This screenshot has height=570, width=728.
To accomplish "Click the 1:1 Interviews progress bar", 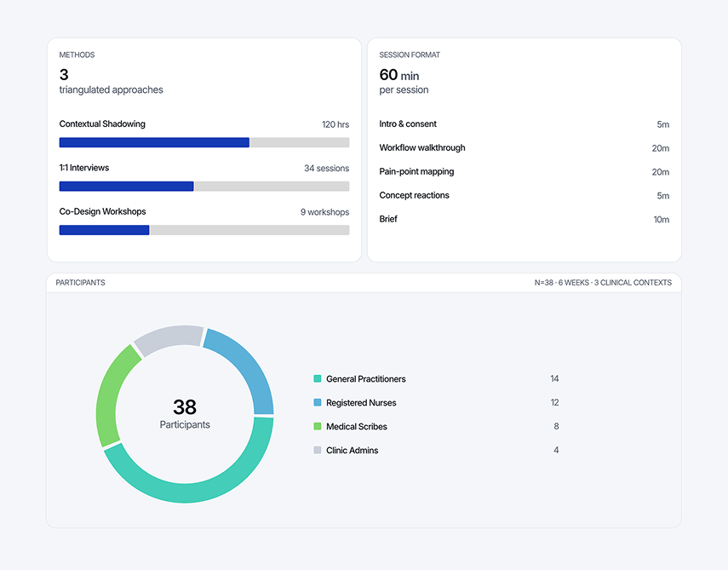I will pyautogui.click(x=204, y=187).
